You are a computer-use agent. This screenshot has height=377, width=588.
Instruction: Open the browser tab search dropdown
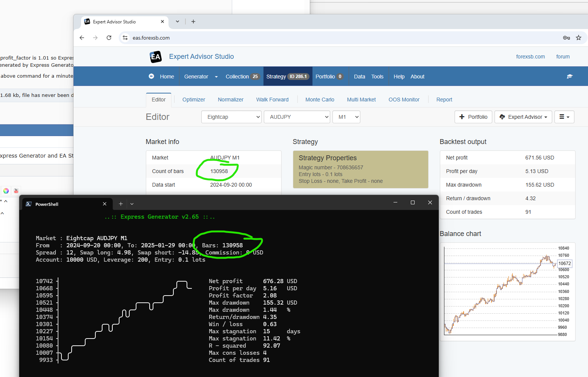pyautogui.click(x=178, y=21)
